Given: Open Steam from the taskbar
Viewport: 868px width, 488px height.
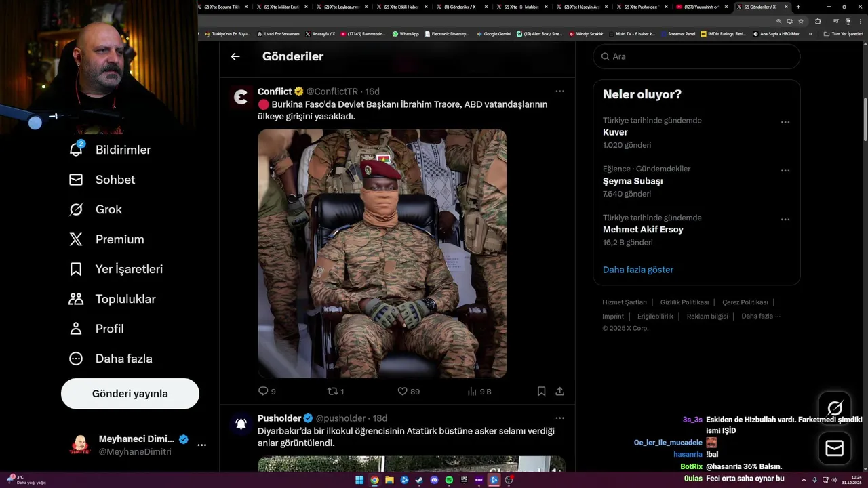Looking at the screenshot, I should pos(419,480).
